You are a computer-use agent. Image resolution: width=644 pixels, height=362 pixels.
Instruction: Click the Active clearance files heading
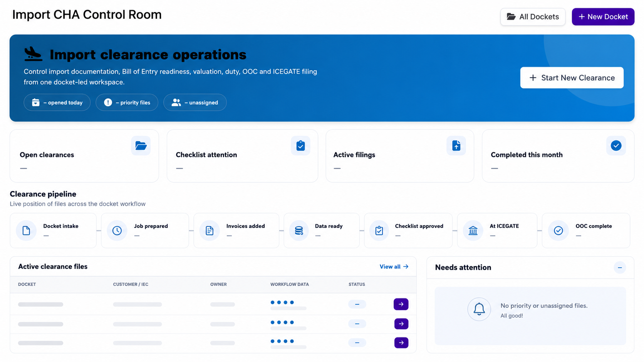53,267
